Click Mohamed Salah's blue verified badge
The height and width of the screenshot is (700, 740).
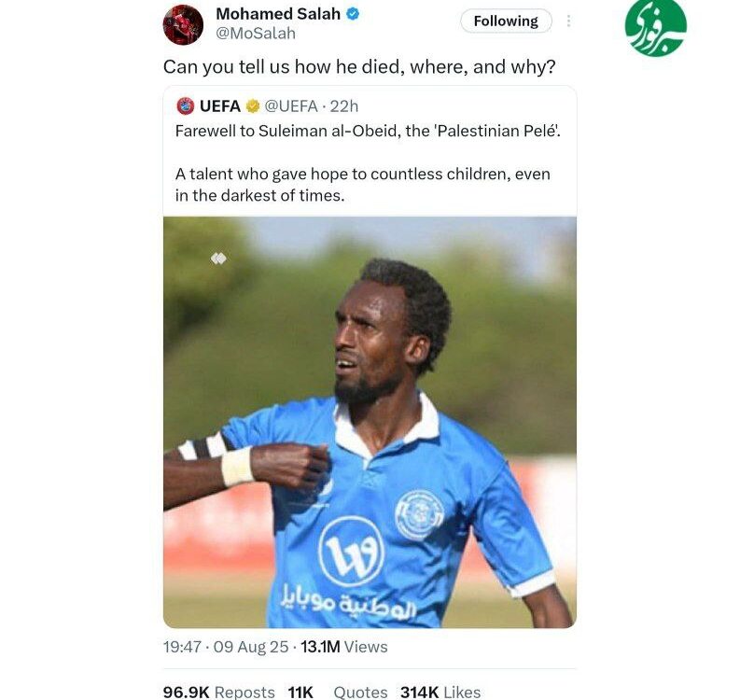coord(353,14)
